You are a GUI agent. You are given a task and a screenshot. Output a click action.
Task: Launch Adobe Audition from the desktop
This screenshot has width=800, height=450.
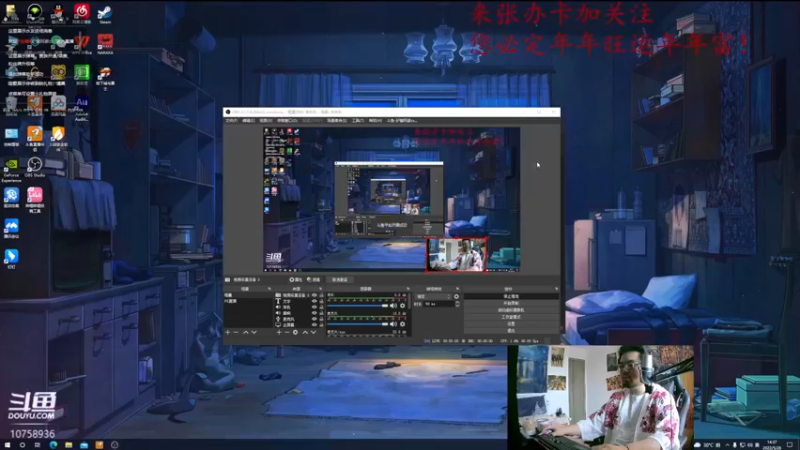pos(82,106)
